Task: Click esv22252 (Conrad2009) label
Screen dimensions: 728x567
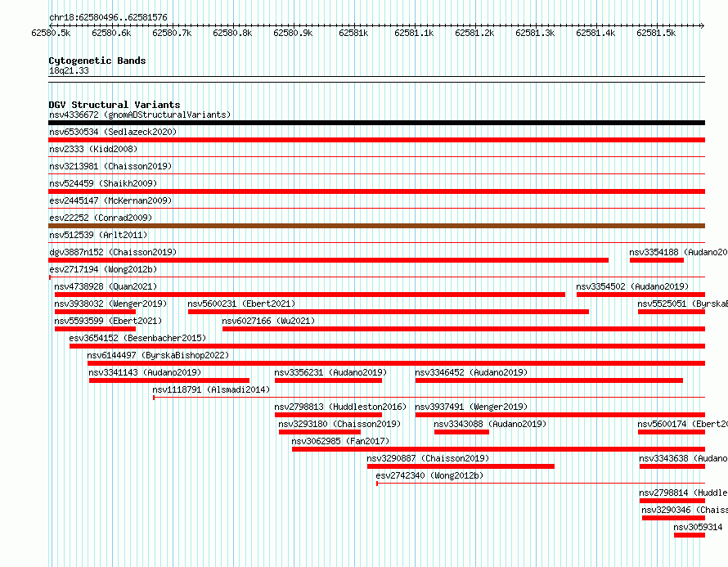Action: coord(101,218)
